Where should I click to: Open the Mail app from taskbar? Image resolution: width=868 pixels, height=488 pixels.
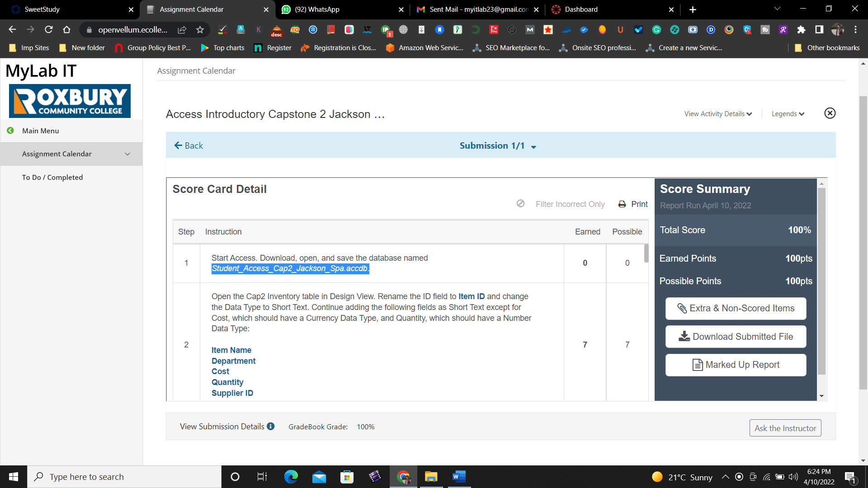point(319,477)
